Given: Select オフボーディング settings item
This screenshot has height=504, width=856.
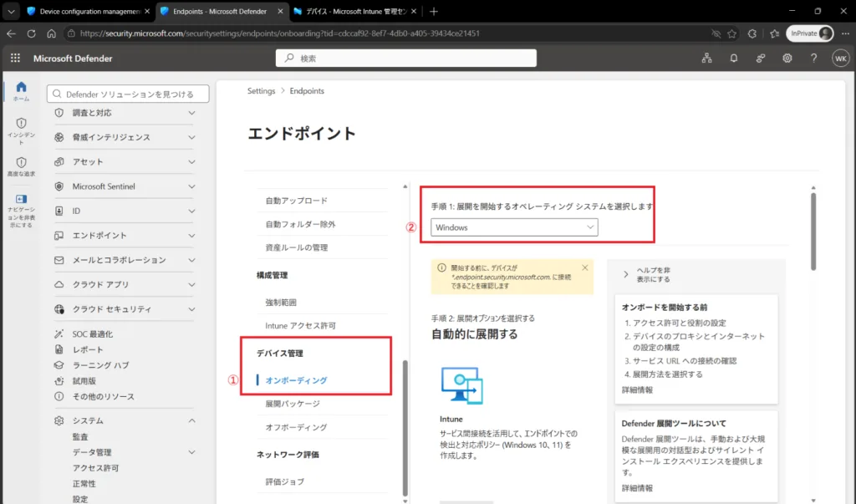Looking at the screenshot, I should [x=296, y=427].
